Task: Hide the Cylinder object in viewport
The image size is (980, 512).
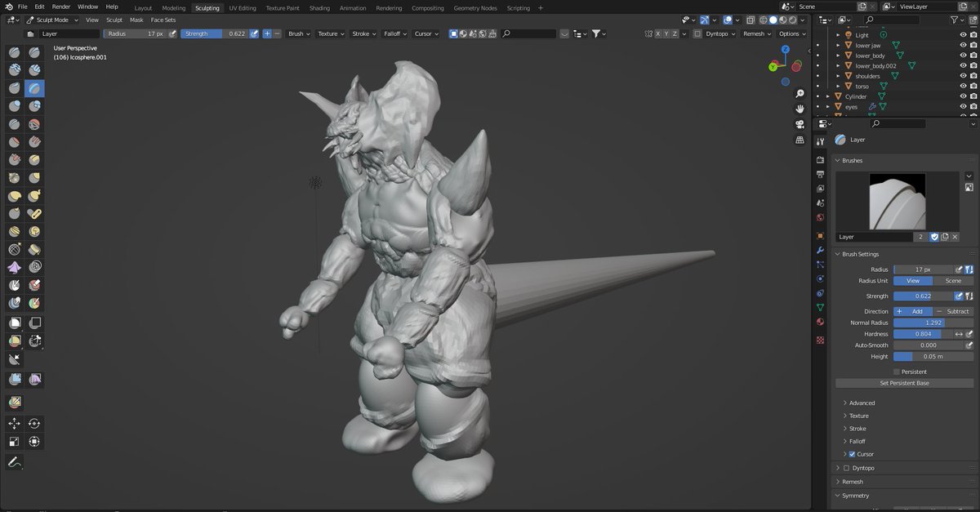Action: [964, 96]
